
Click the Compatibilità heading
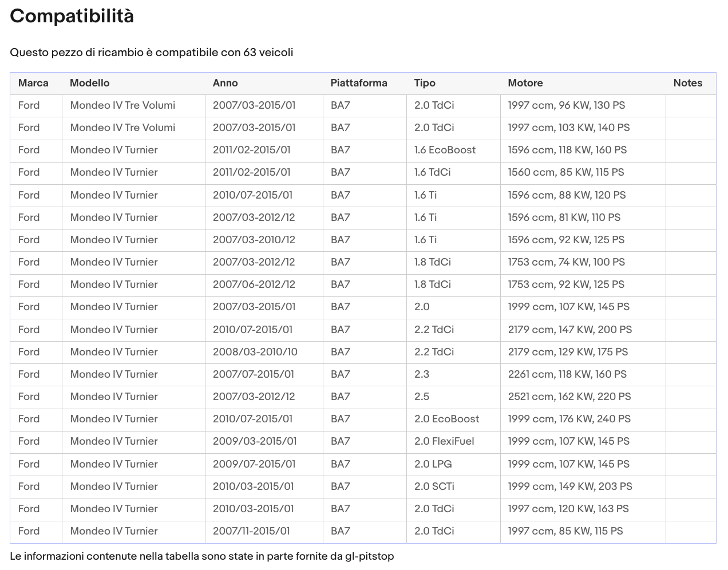point(72,16)
